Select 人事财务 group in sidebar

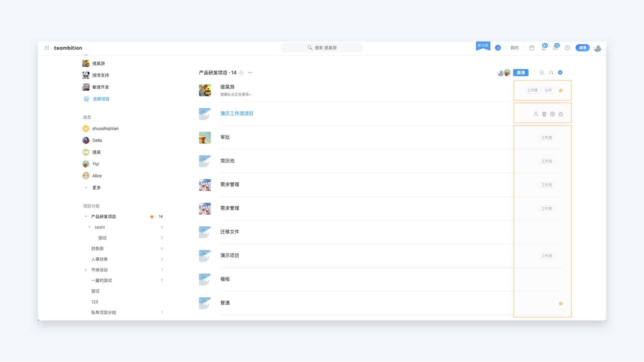99,259
